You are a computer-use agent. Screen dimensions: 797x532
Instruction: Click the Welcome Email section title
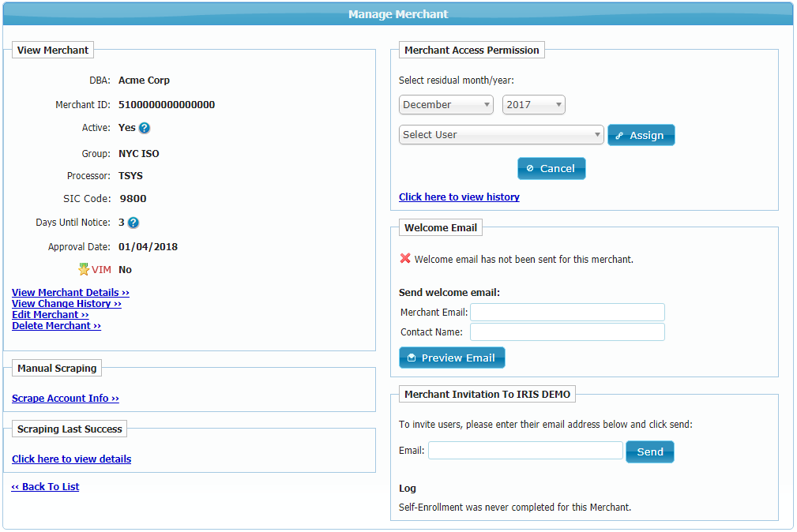click(x=441, y=227)
